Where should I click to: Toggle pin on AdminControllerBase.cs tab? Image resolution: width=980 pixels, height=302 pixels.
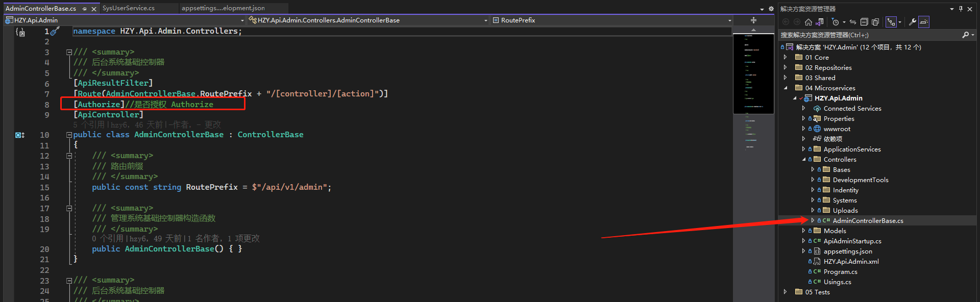[84, 9]
